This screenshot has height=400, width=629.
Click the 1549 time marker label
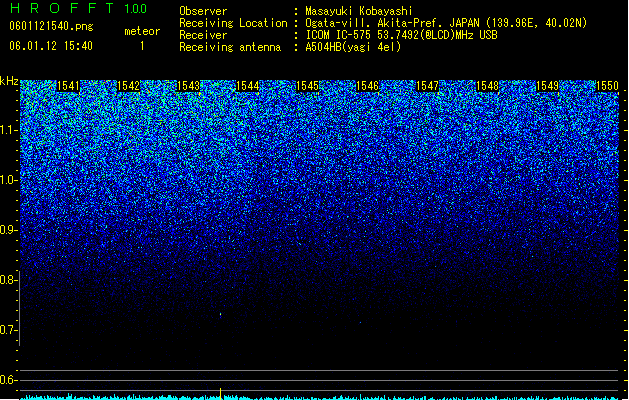(x=548, y=86)
